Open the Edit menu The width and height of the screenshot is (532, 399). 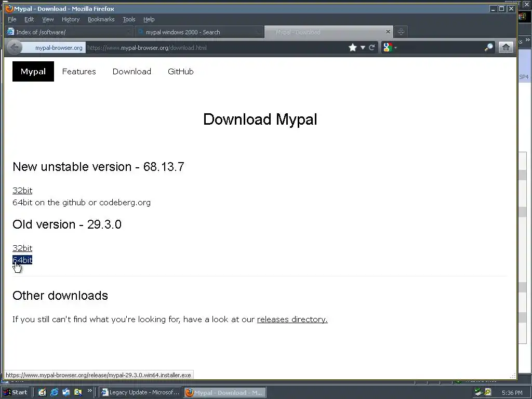coord(29,19)
